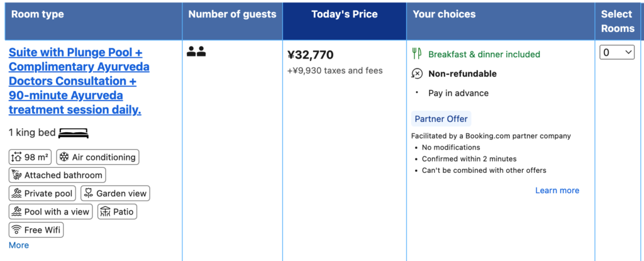The image size is (644, 261).
Task: Click the Private pool icon
Action: coord(16,194)
